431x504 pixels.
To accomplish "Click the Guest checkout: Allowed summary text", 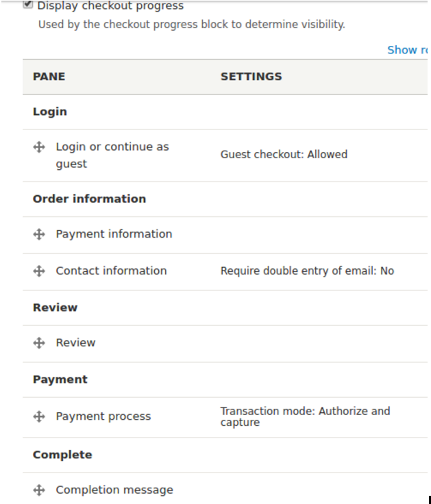I will click(x=284, y=155).
